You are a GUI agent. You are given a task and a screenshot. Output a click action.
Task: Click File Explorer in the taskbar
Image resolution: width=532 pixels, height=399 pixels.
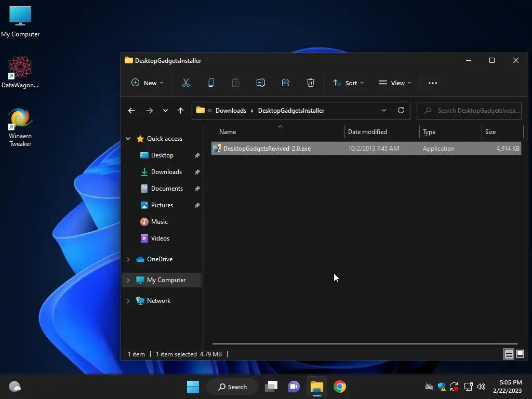tap(317, 387)
